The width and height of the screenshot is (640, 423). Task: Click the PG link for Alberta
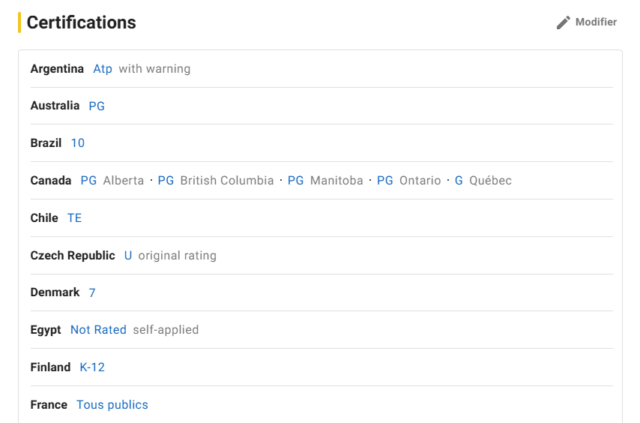click(x=88, y=180)
